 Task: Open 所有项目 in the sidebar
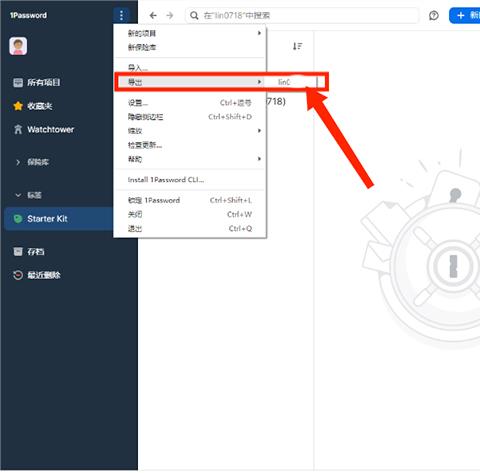(x=37, y=82)
